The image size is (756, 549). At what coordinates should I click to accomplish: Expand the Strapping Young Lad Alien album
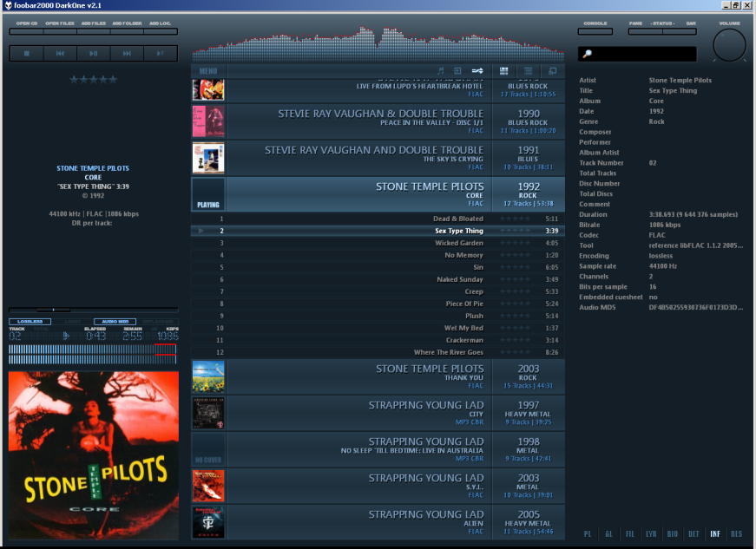click(378, 522)
